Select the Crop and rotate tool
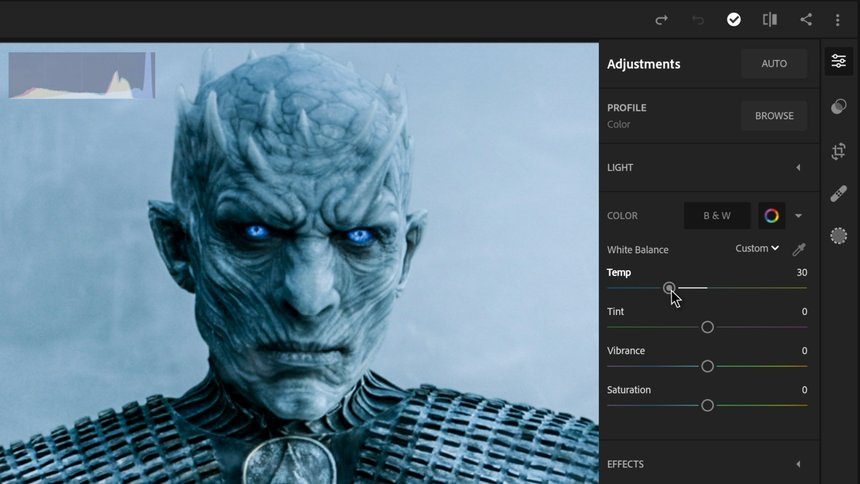This screenshot has width=860, height=484. 839,151
